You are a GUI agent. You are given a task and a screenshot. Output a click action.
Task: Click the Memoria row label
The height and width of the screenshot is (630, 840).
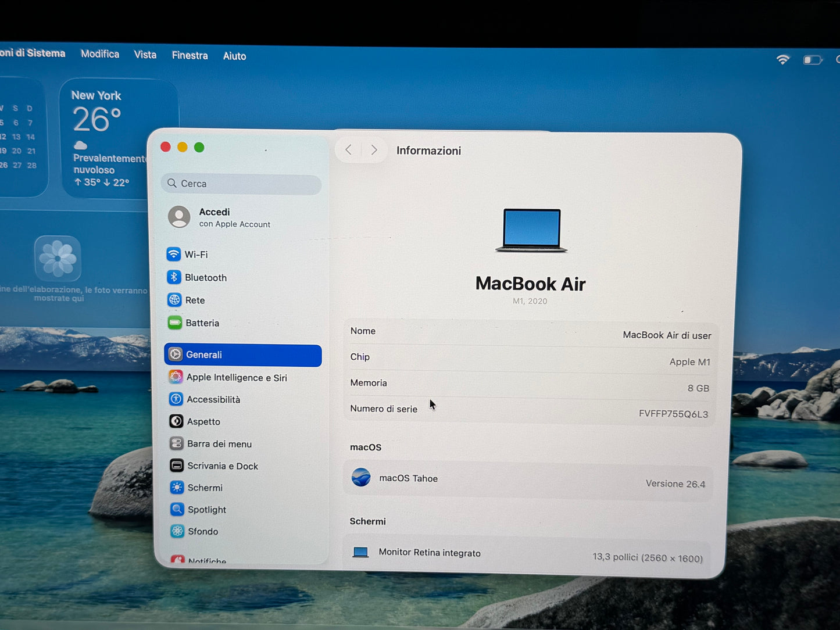pyautogui.click(x=369, y=382)
